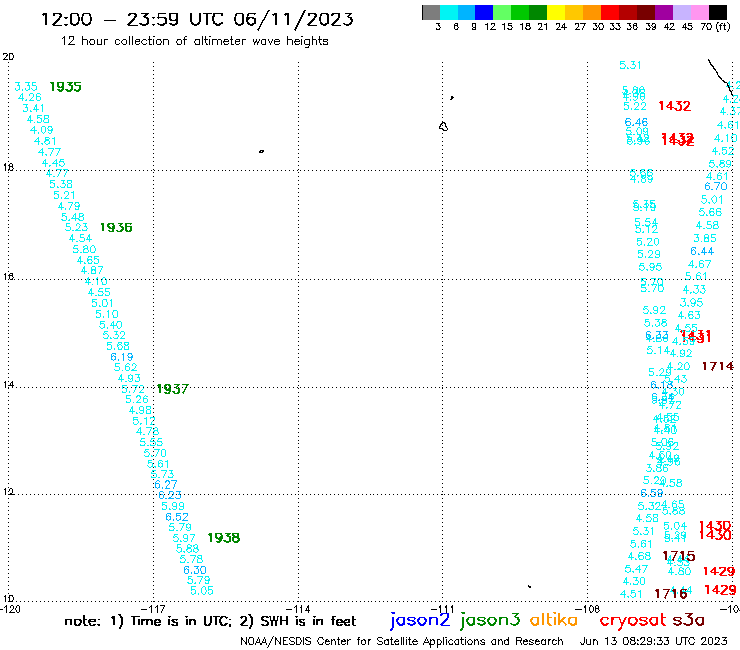Viewport: 740px width, 650px height.
Task: Click the '70 (ft)' legend label
Action: pos(715,26)
